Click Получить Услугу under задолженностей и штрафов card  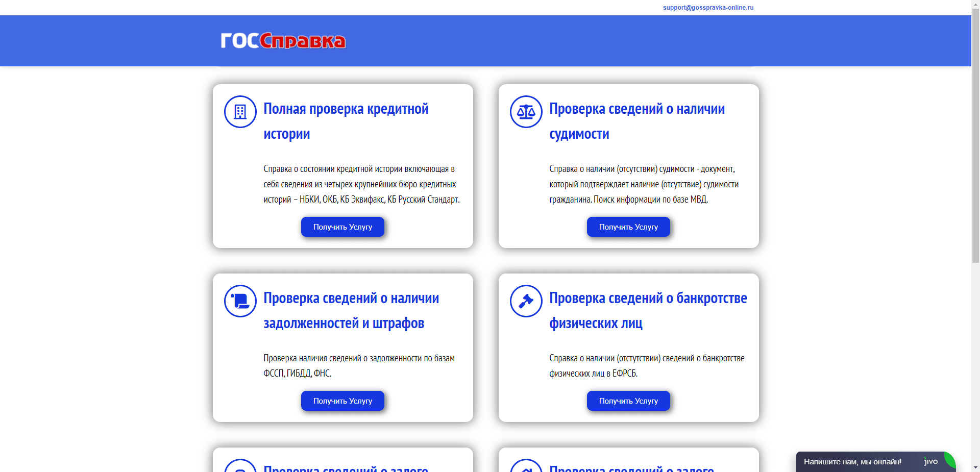[x=342, y=401]
